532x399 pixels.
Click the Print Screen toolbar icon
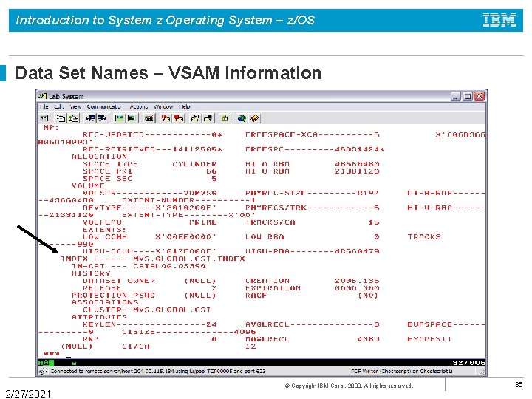(x=44, y=118)
